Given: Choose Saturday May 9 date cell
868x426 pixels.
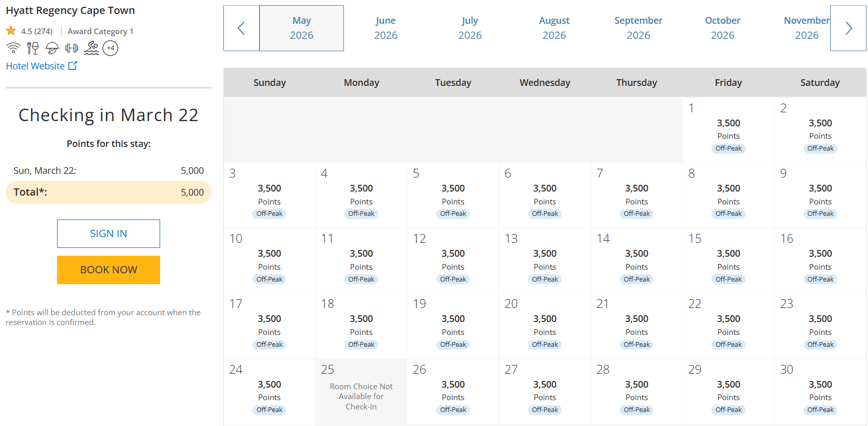Looking at the screenshot, I should [820, 196].
